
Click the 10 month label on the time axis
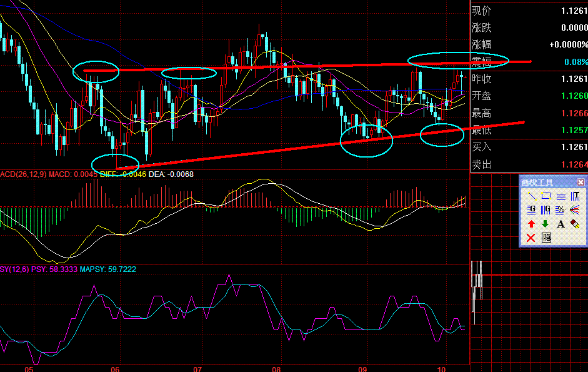442,369
